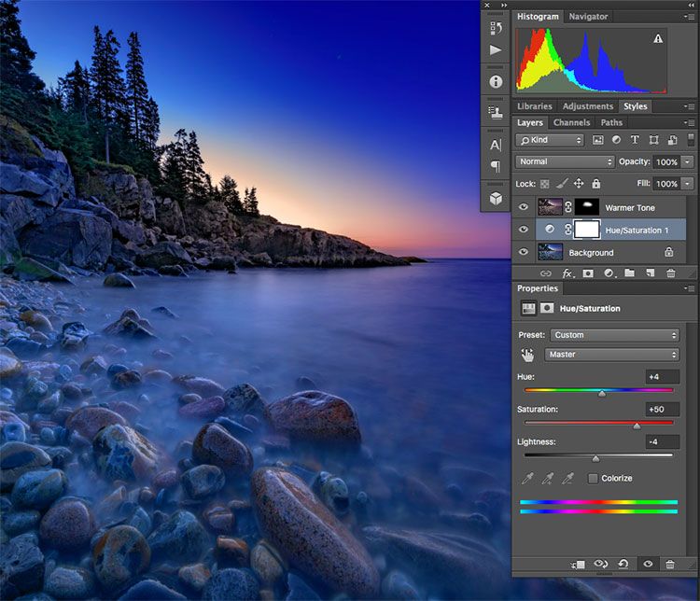Enable the Colorize checkbox
The image size is (700, 601).
click(x=594, y=478)
